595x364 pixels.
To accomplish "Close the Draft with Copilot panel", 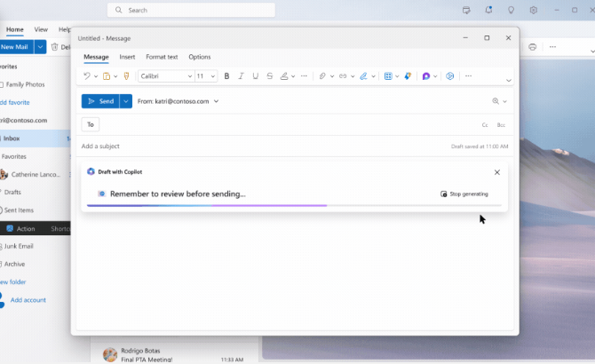I will (497, 172).
